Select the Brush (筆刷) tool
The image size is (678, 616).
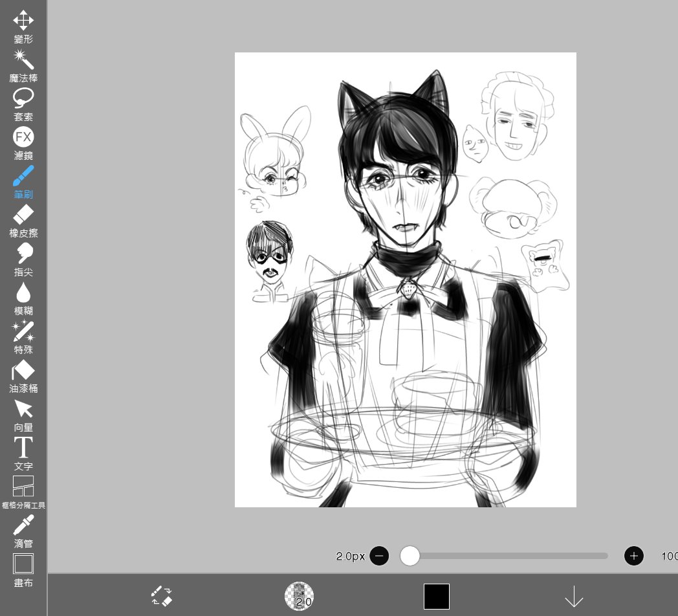click(x=23, y=182)
